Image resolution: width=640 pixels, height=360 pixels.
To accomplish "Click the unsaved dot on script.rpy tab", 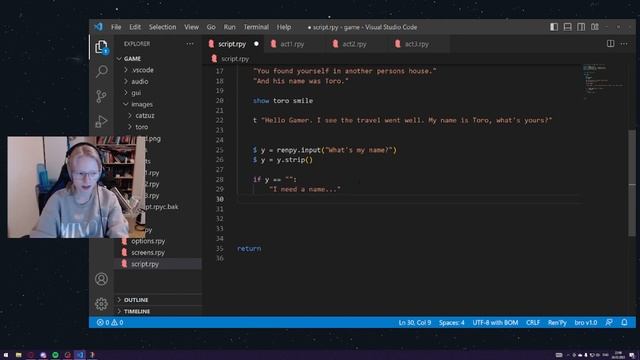I will click(256, 44).
